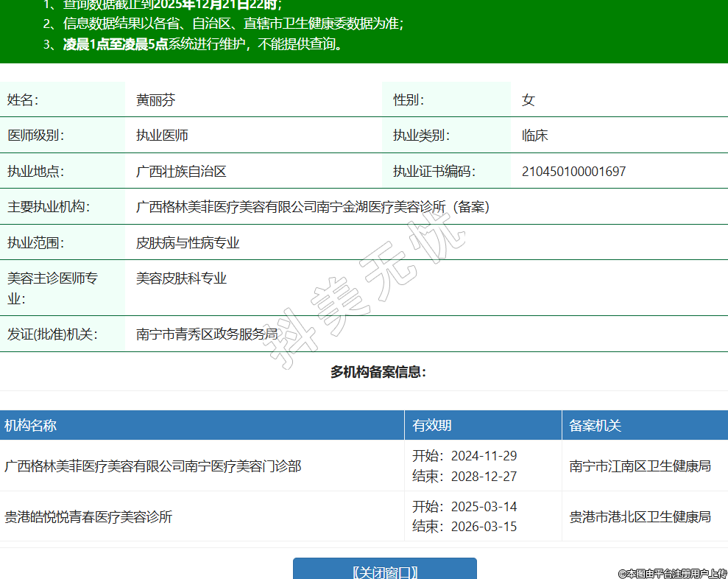Click the 南宁市青秀区政务服务局 issuing authority
The height and width of the screenshot is (579, 728).
[x=207, y=334]
